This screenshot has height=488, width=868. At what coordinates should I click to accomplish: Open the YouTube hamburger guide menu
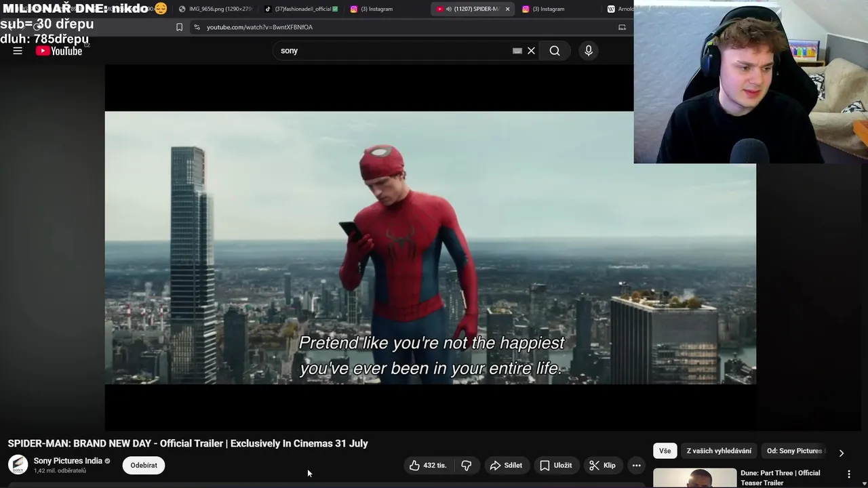(x=18, y=51)
